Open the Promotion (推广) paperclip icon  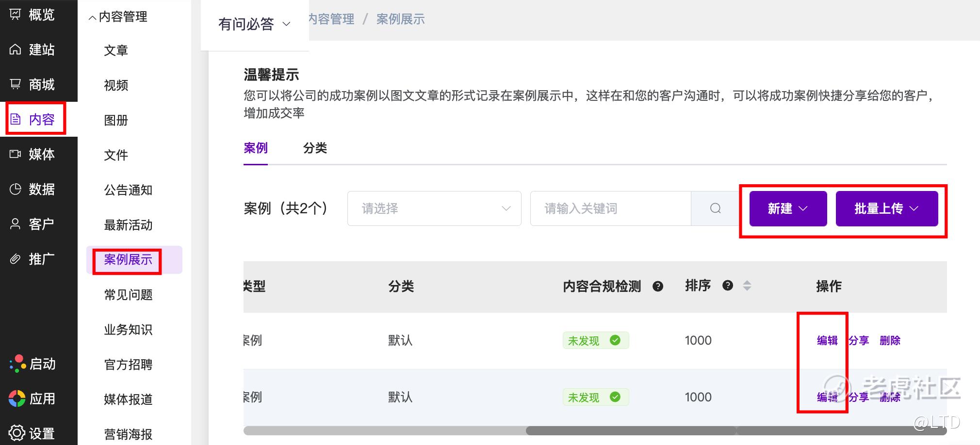[x=16, y=259]
